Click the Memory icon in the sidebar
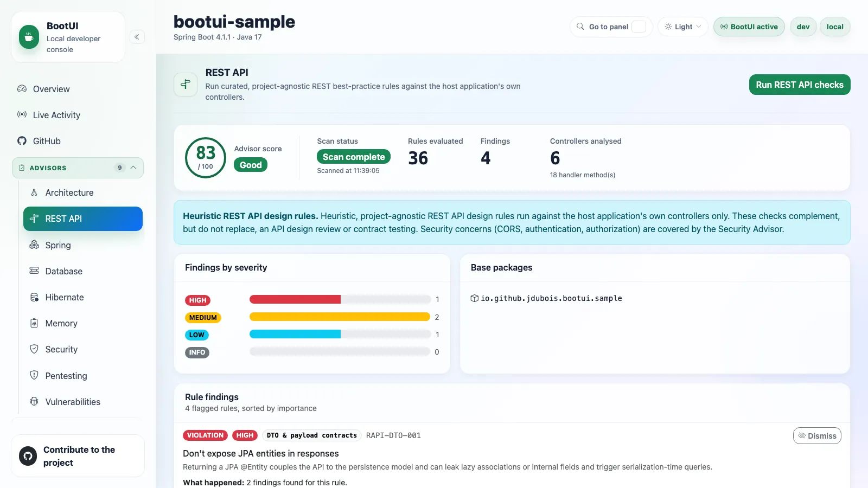The height and width of the screenshot is (488, 868). (x=34, y=323)
